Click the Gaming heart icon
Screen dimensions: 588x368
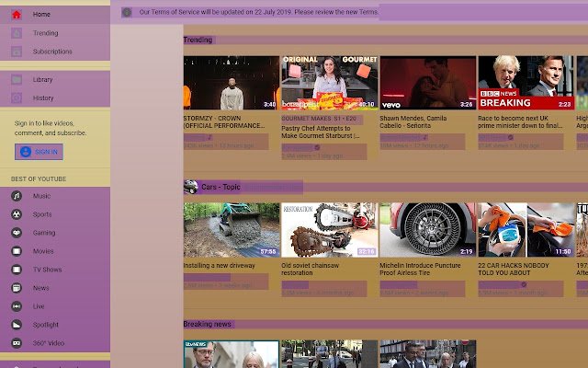pyautogui.click(x=17, y=233)
